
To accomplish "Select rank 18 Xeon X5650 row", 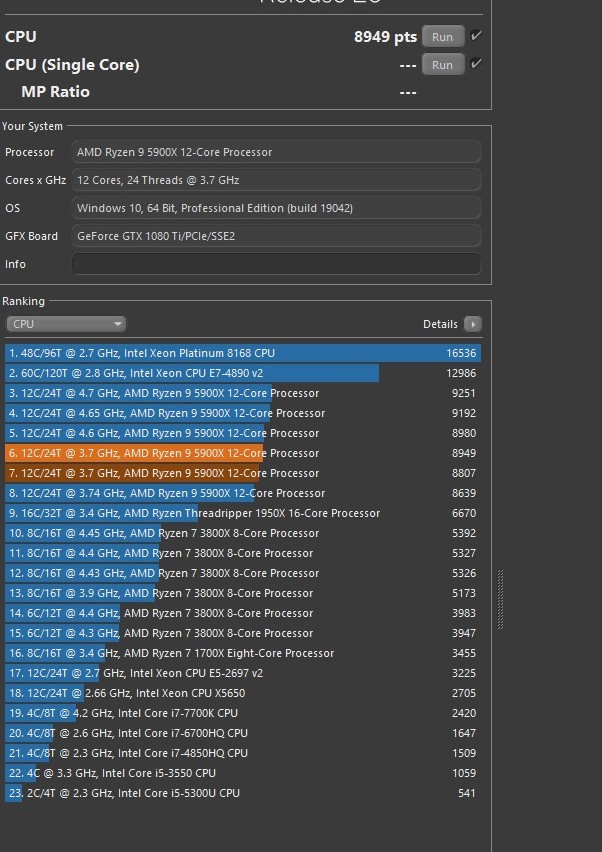I will pos(243,693).
